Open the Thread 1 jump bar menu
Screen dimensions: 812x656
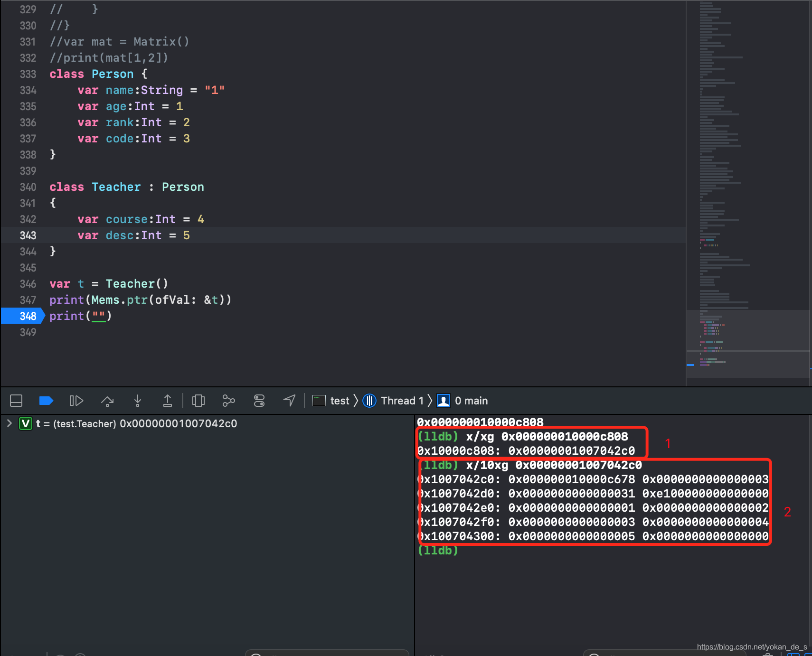point(401,401)
